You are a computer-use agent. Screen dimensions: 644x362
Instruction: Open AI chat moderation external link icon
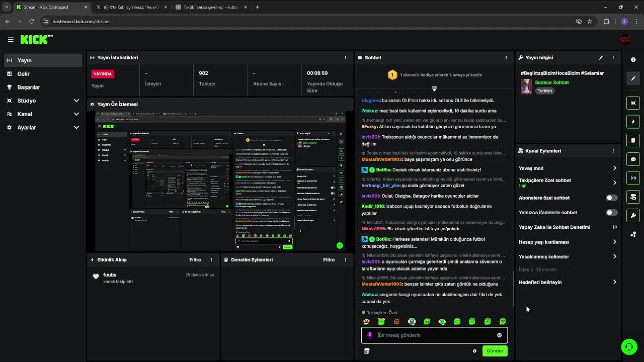click(x=614, y=227)
